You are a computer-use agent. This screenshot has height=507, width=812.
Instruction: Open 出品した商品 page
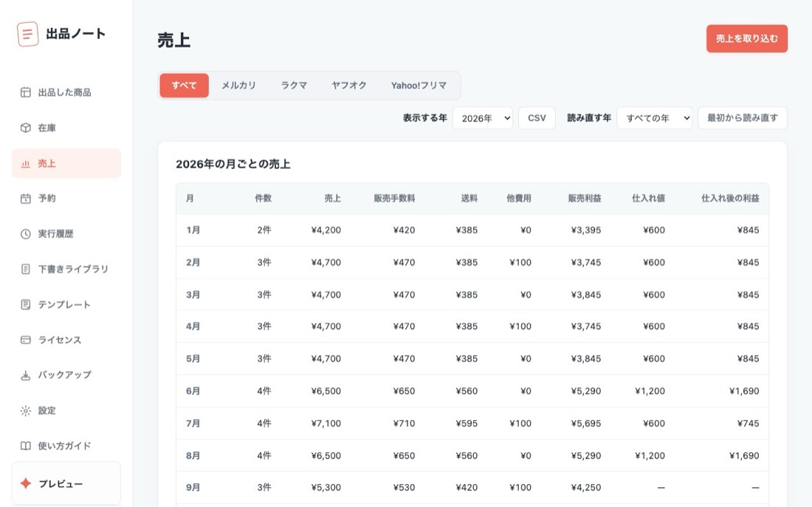point(66,93)
